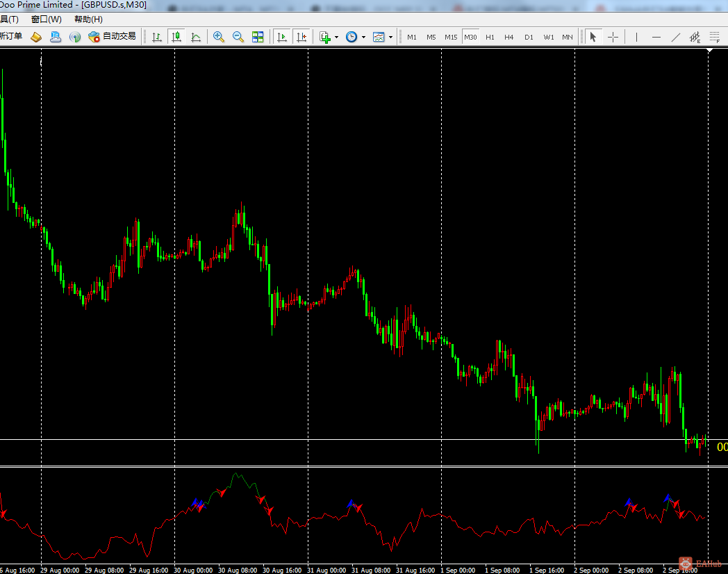This screenshot has width=728, height=574.
Task: Open the Window 窗口(W) menu
Action: tap(47, 19)
